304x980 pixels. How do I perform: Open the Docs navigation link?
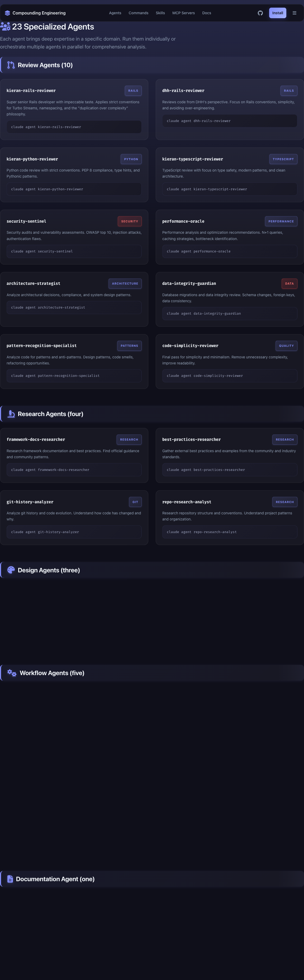[206, 13]
